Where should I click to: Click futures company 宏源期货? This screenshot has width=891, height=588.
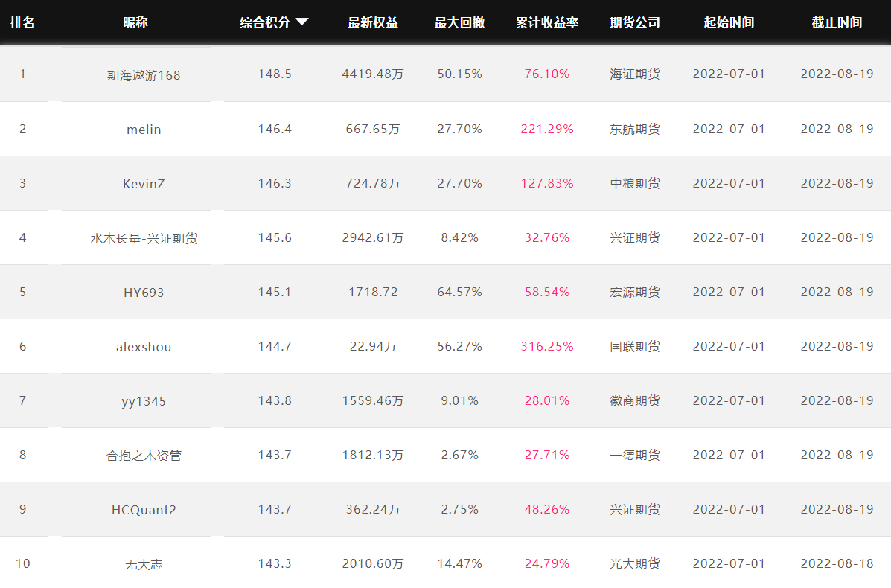(635, 292)
